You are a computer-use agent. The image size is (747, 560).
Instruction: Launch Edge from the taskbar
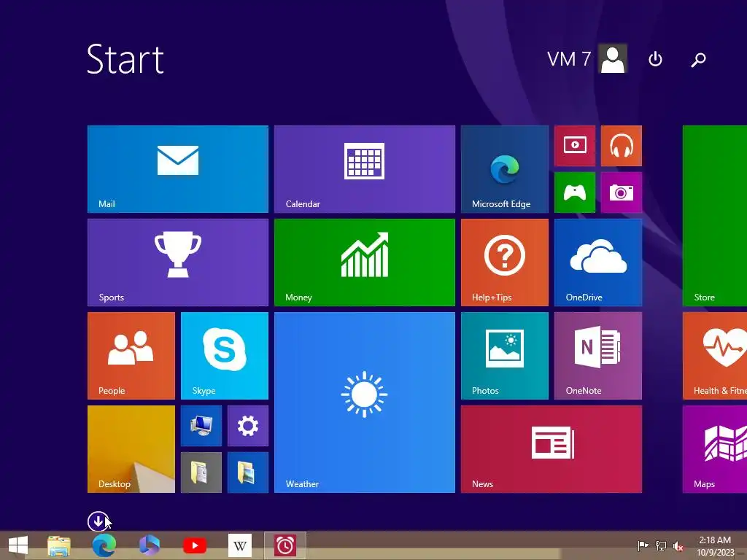[104, 545]
